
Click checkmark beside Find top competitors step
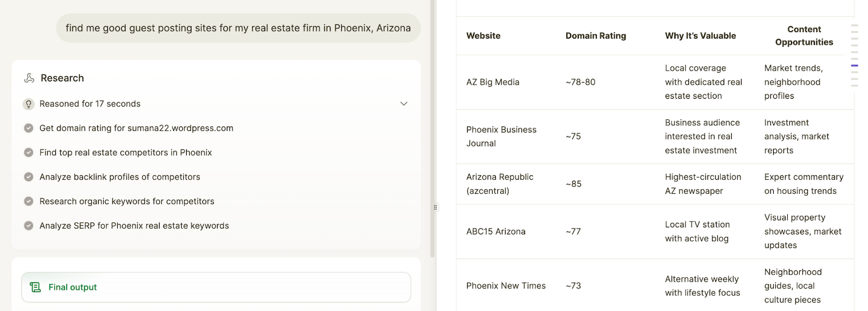(29, 153)
